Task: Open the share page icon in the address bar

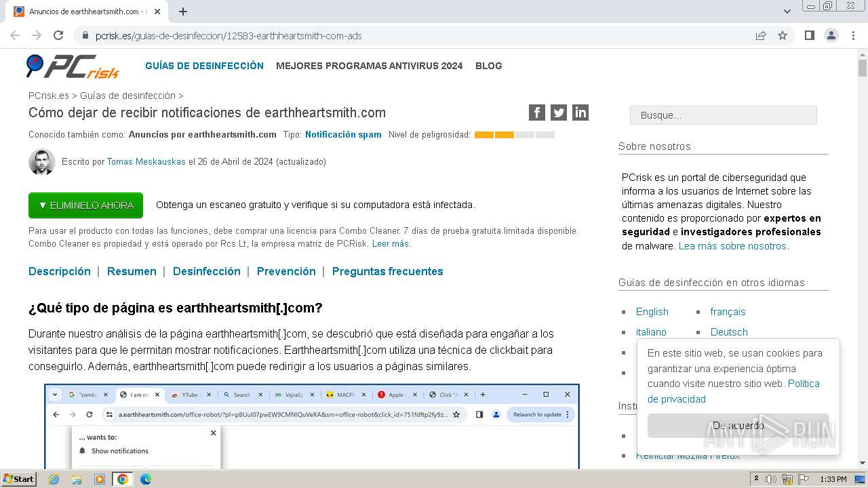Action: click(761, 36)
